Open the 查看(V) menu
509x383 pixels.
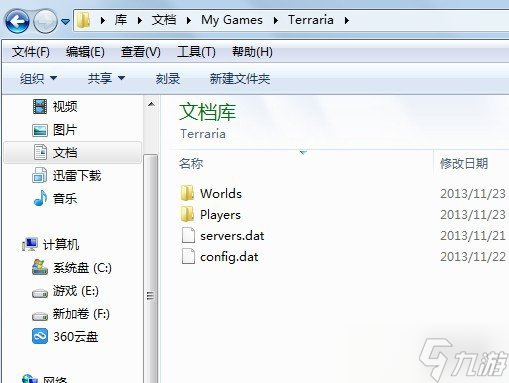click(x=140, y=52)
